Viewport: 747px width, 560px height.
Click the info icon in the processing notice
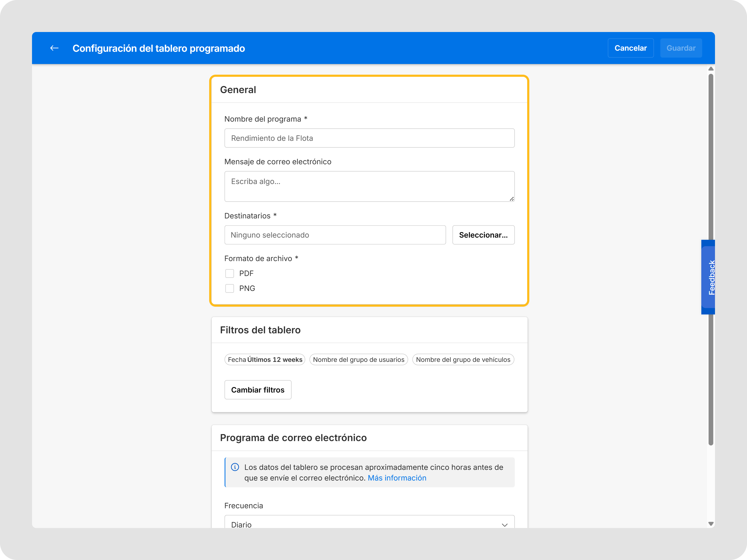(x=235, y=467)
